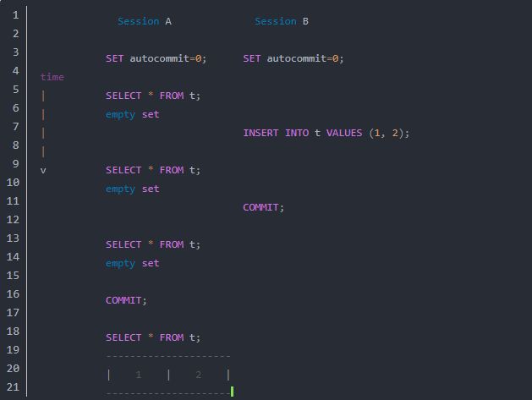
Task: Click the 'Session B' header text
Action: point(282,21)
